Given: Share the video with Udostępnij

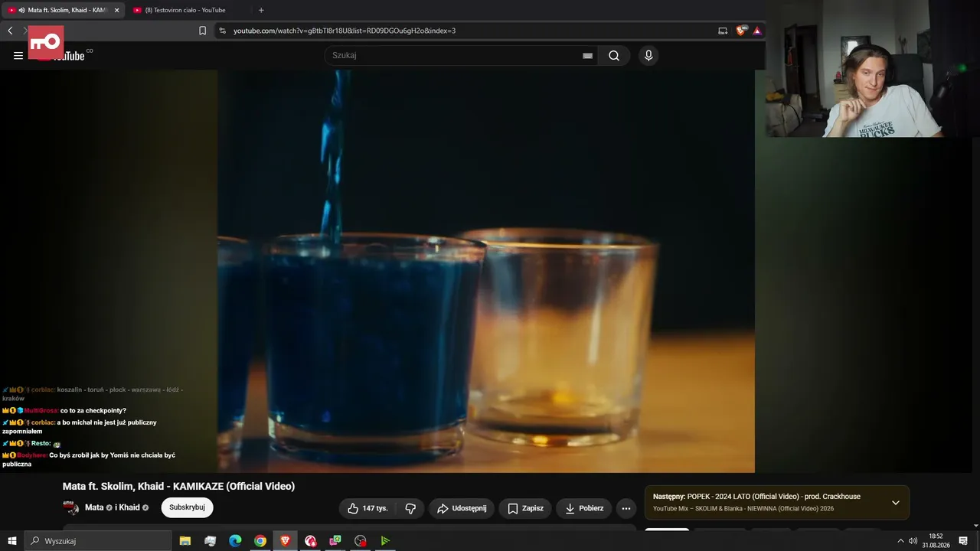Looking at the screenshot, I should coord(462,508).
